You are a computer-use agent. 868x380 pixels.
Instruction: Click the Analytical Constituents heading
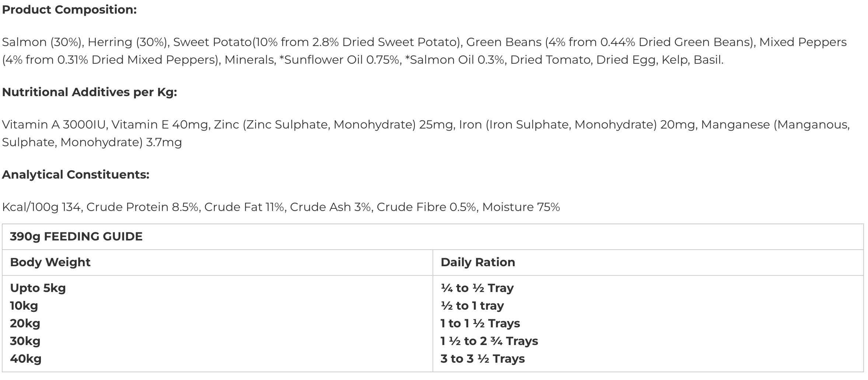click(x=76, y=175)
